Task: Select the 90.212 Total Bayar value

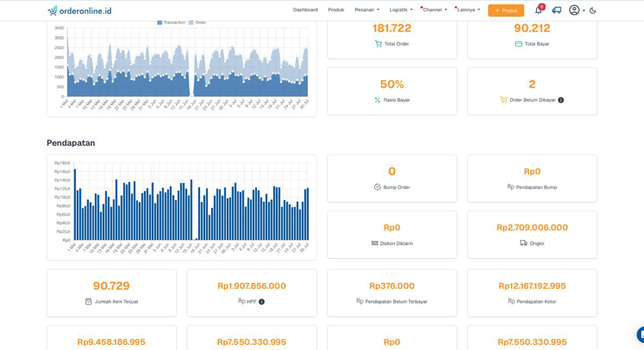Action: click(532, 28)
